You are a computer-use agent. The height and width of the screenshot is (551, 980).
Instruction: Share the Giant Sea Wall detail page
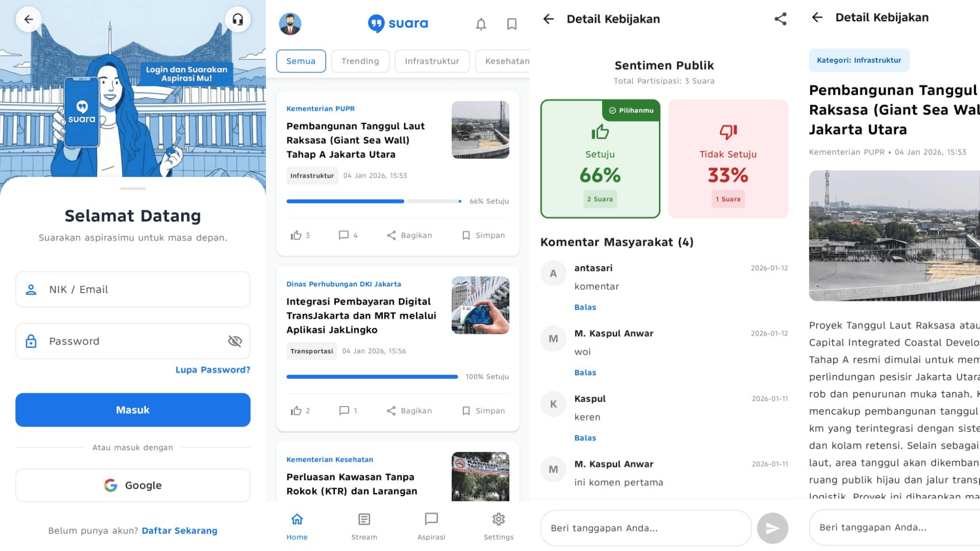(780, 19)
